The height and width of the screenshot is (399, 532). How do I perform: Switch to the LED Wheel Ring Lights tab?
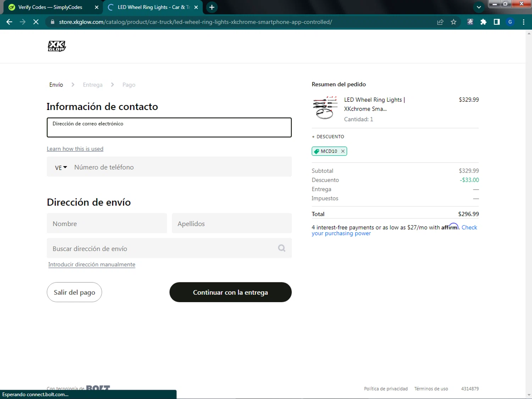pos(153,7)
